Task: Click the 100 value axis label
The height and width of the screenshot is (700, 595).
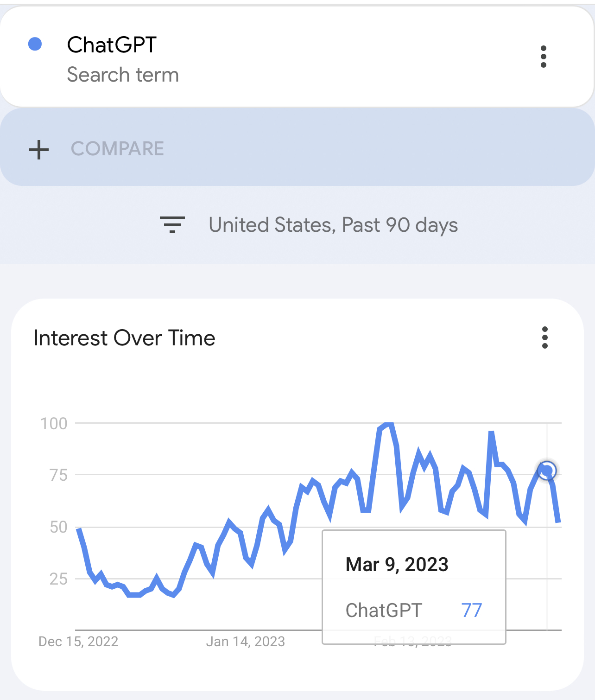Action: click(x=54, y=423)
